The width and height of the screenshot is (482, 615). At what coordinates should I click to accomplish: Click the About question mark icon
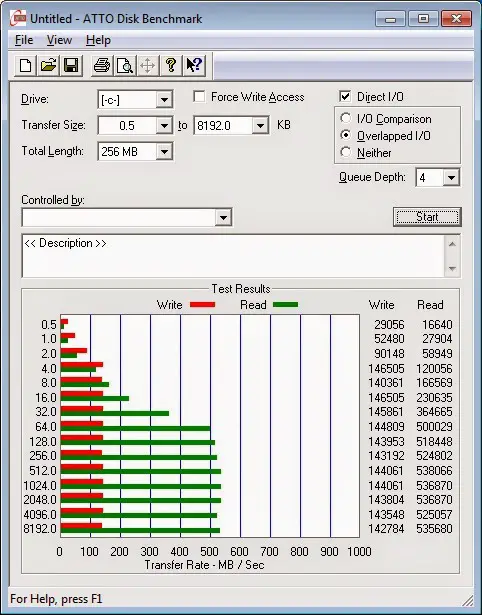click(171, 65)
